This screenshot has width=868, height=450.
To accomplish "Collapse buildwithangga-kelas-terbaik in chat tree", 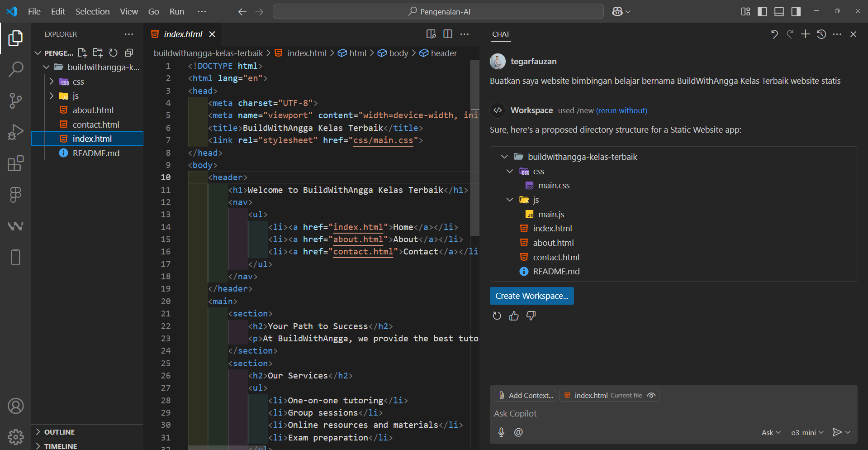I will click(x=504, y=157).
